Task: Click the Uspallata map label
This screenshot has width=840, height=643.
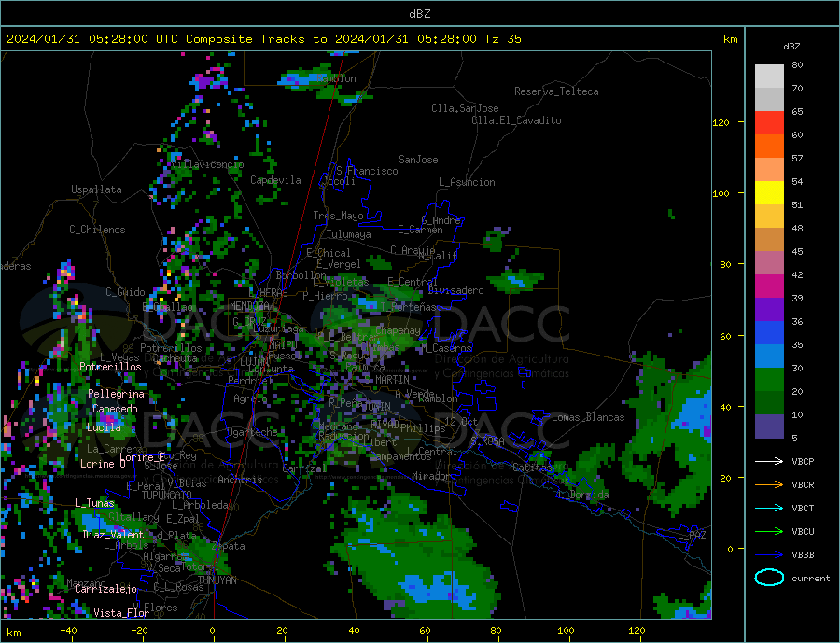Action: 96,189
